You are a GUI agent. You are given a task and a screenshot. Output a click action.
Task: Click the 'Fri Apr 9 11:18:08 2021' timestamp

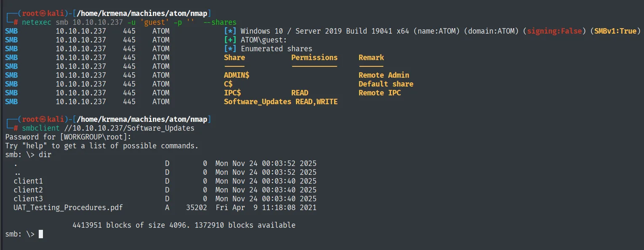tap(266, 208)
